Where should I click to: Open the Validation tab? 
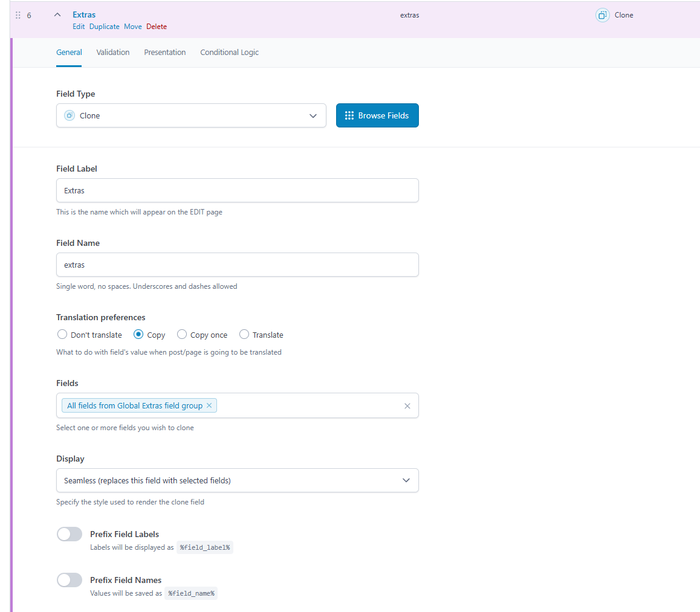[113, 52]
